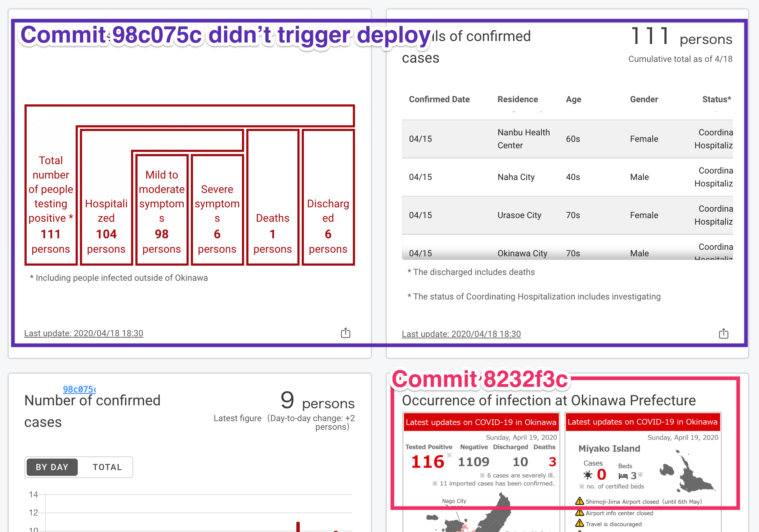
Task: Click the warning icon beside Airport info center closed
Action: pyautogui.click(x=579, y=513)
